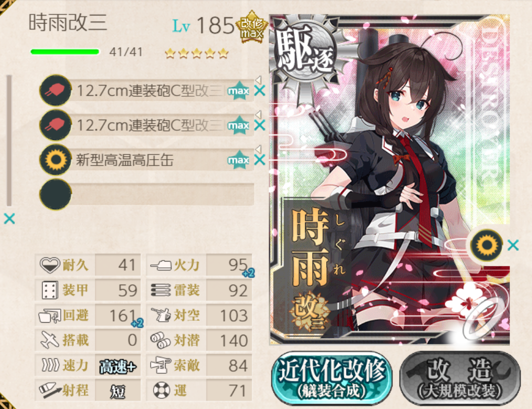Click the 改造 remodel button
532x409 pixels.
point(460,378)
